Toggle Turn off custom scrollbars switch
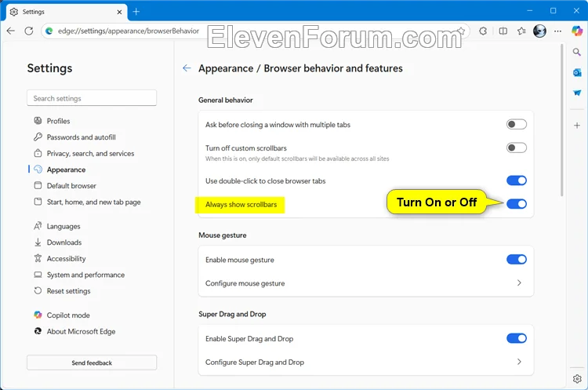 pyautogui.click(x=517, y=148)
